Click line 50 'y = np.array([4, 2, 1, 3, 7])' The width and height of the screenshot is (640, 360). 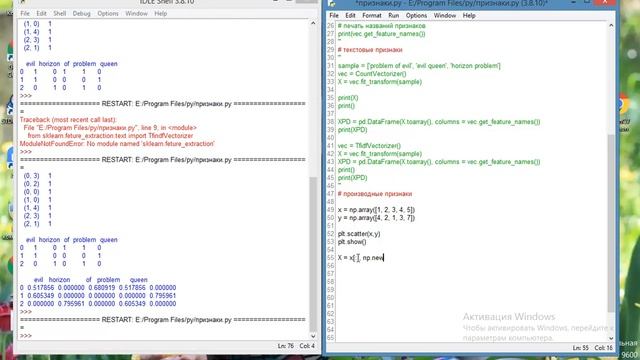coord(376,218)
